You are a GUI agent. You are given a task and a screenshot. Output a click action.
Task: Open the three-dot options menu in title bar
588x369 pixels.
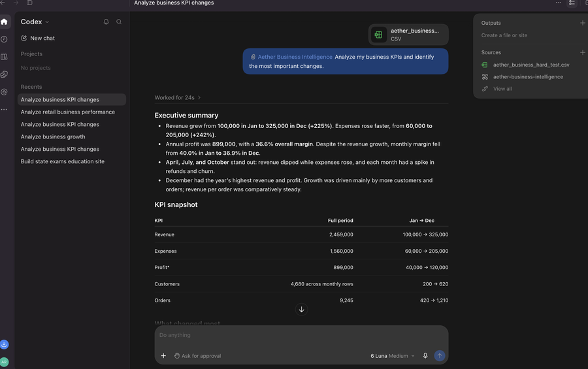(x=559, y=3)
